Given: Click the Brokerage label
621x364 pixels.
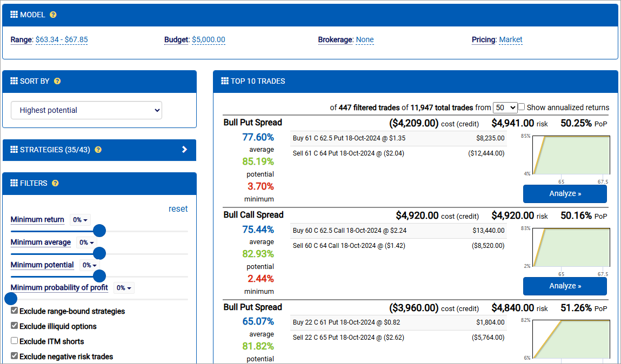Looking at the screenshot, I should pyautogui.click(x=335, y=39).
